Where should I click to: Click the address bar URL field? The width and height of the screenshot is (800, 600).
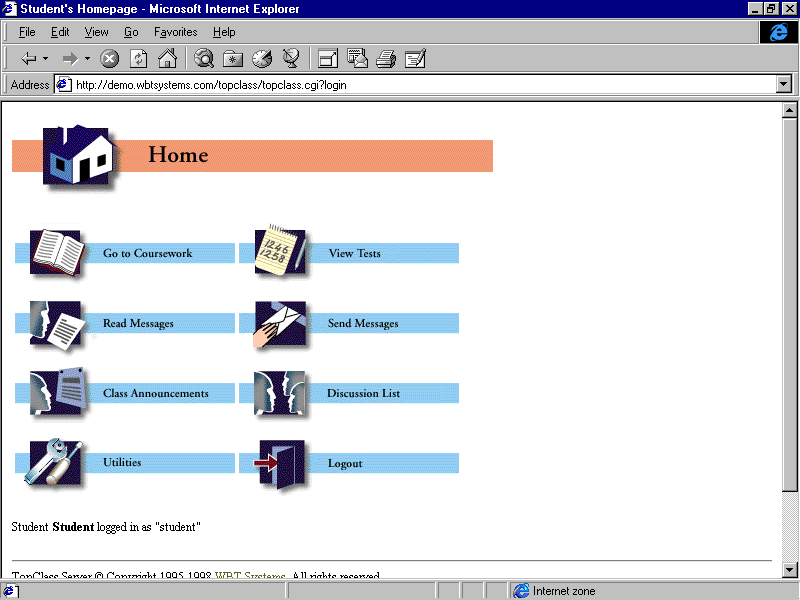[x=400, y=85]
